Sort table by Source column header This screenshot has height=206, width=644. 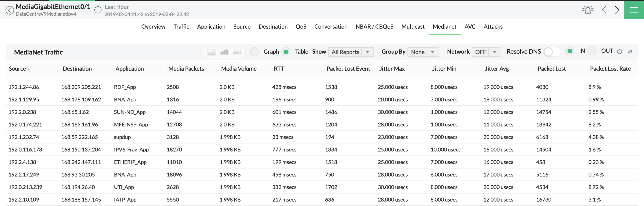coord(17,69)
